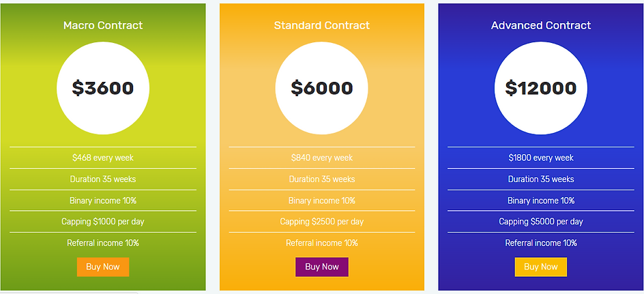Screen dimensions: 644x294
Task: Click Buy Now for Advanced Contract
Action: (541, 267)
